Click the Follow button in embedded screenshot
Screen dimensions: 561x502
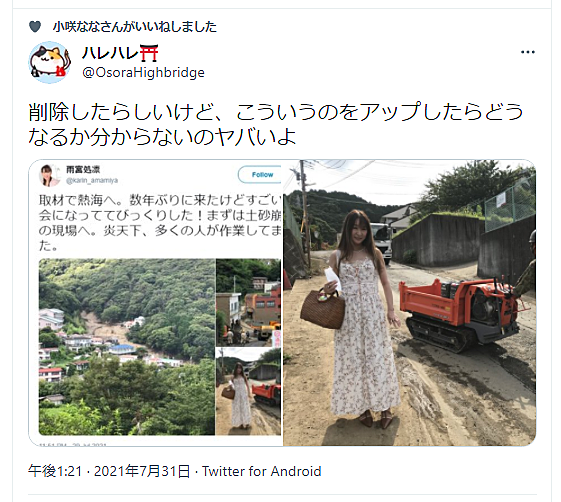(260, 175)
